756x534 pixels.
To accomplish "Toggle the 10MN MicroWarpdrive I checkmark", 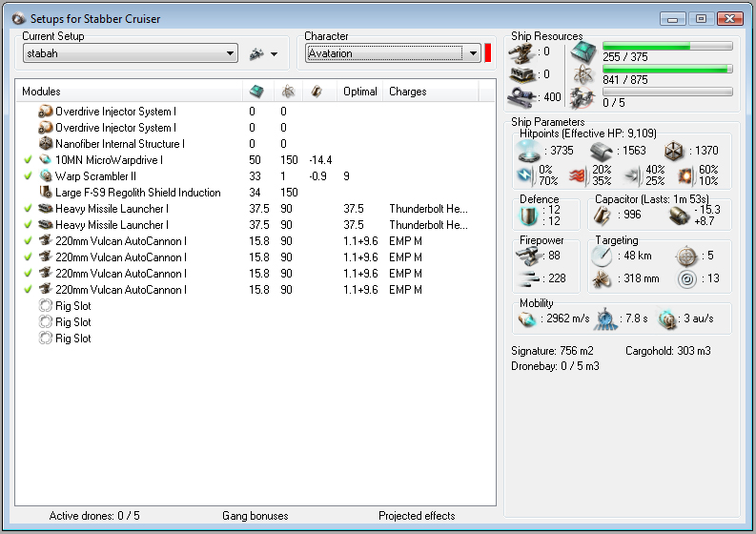I will 28,160.
